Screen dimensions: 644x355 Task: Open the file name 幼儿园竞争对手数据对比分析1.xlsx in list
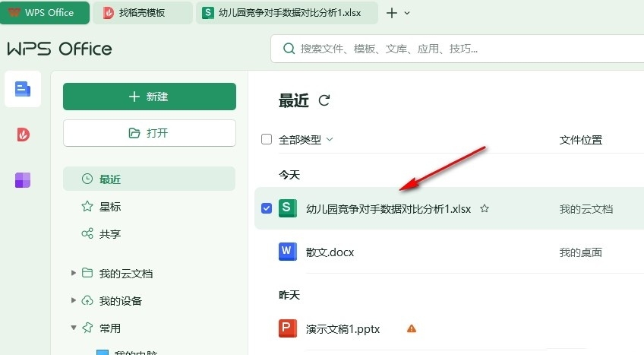click(388, 209)
